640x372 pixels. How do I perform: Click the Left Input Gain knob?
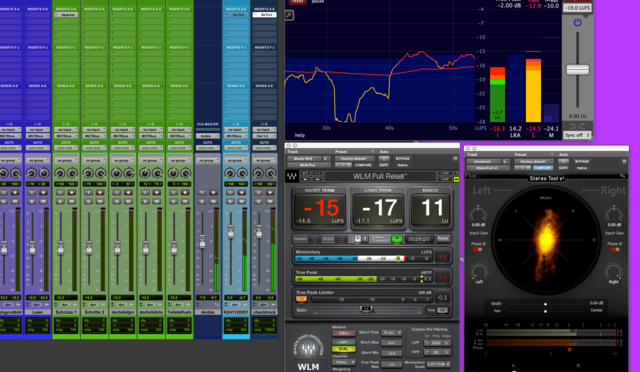coord(478,214)
